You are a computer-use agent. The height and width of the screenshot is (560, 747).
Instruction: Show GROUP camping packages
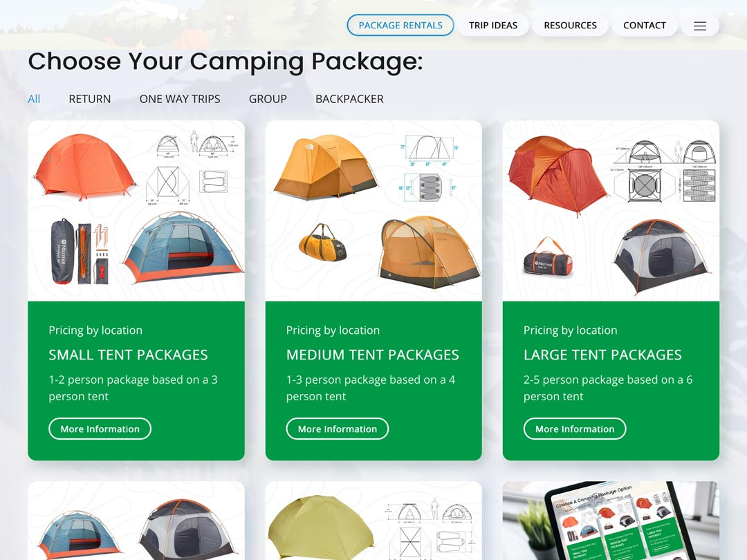coord(268,99)
